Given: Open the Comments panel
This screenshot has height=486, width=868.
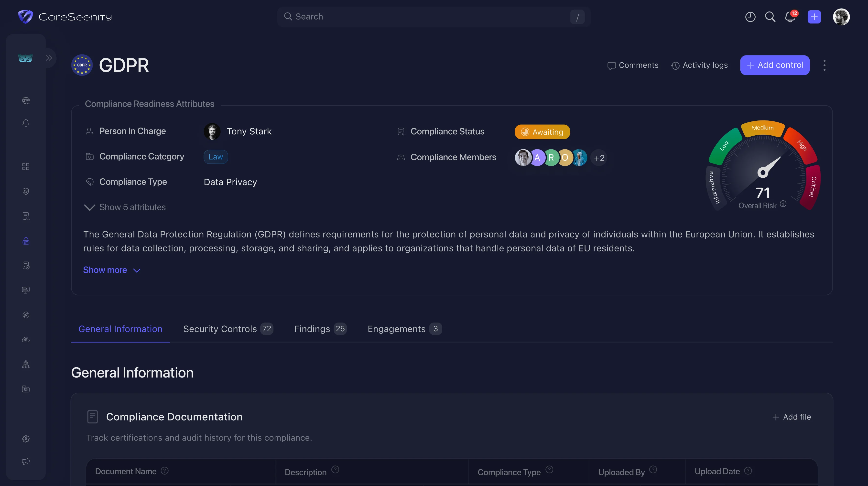Looking at the screenshot, I should click(632, 65).
